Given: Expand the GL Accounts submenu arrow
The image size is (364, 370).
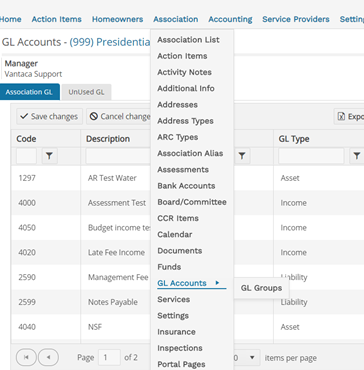Looking at the screenshot, I should (217, 283).
